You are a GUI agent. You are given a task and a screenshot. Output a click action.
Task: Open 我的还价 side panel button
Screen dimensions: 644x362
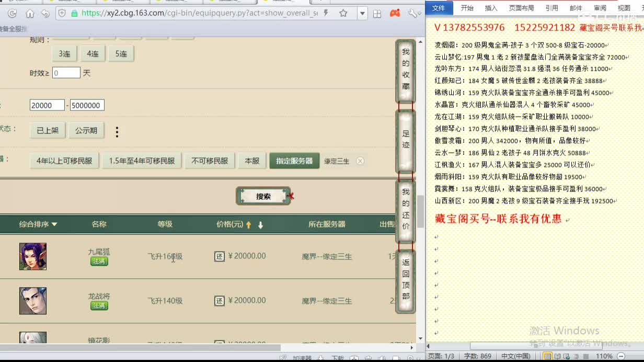pos(406,211)
